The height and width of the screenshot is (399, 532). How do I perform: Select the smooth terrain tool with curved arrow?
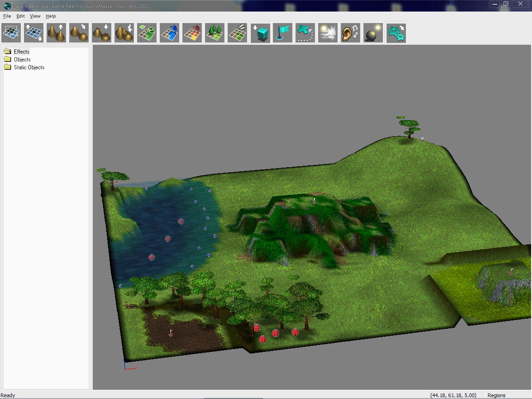(79, 33)
